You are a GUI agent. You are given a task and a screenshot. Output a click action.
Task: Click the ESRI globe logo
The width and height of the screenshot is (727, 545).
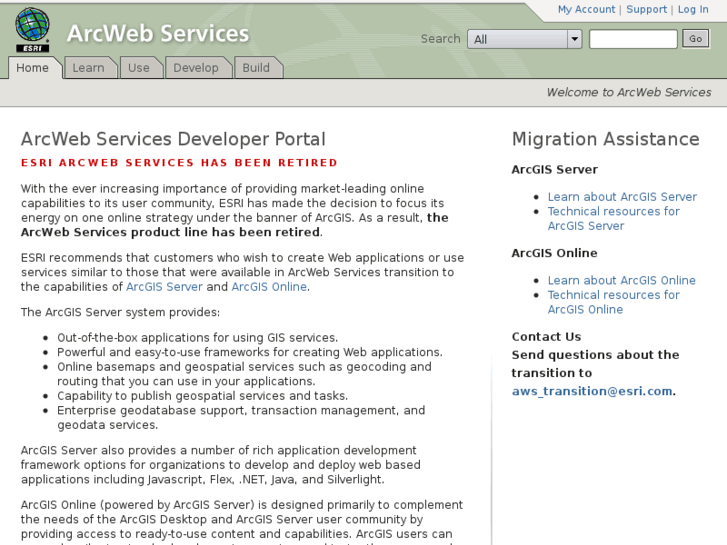32,30
